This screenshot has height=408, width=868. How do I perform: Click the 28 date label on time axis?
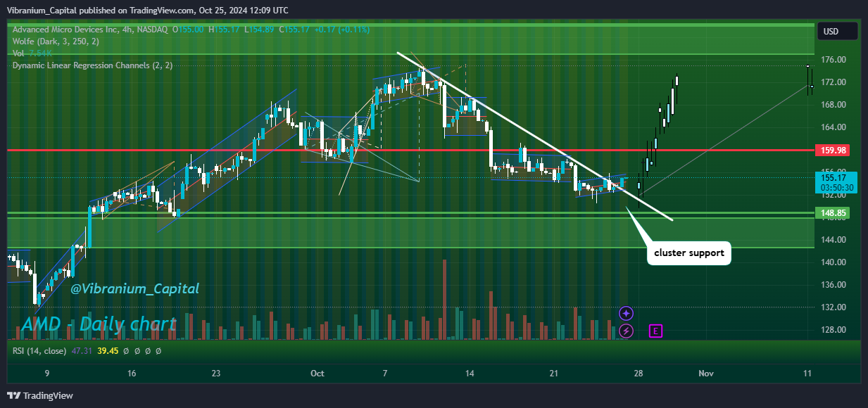(x=639, y=374)
